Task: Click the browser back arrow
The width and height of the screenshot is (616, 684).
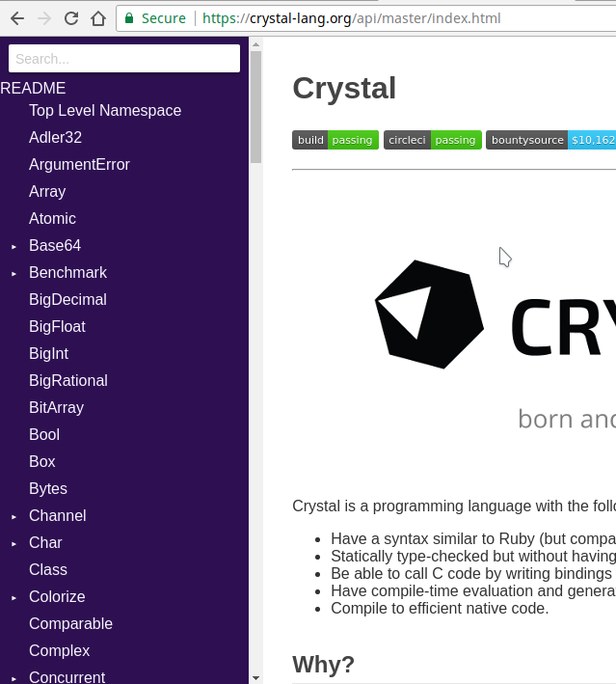Action: pyautogui.click(x=17, y=18)
